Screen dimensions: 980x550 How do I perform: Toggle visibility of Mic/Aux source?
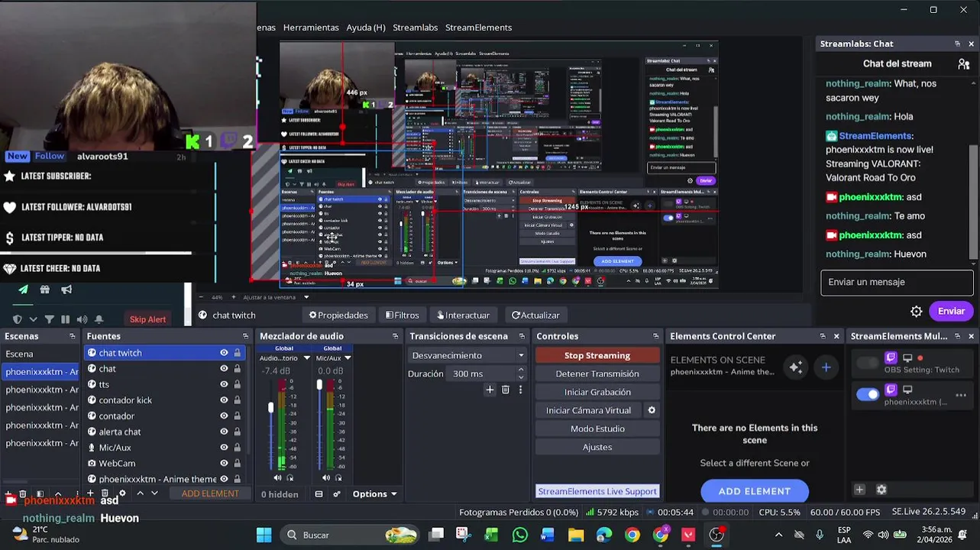[224, 448]
